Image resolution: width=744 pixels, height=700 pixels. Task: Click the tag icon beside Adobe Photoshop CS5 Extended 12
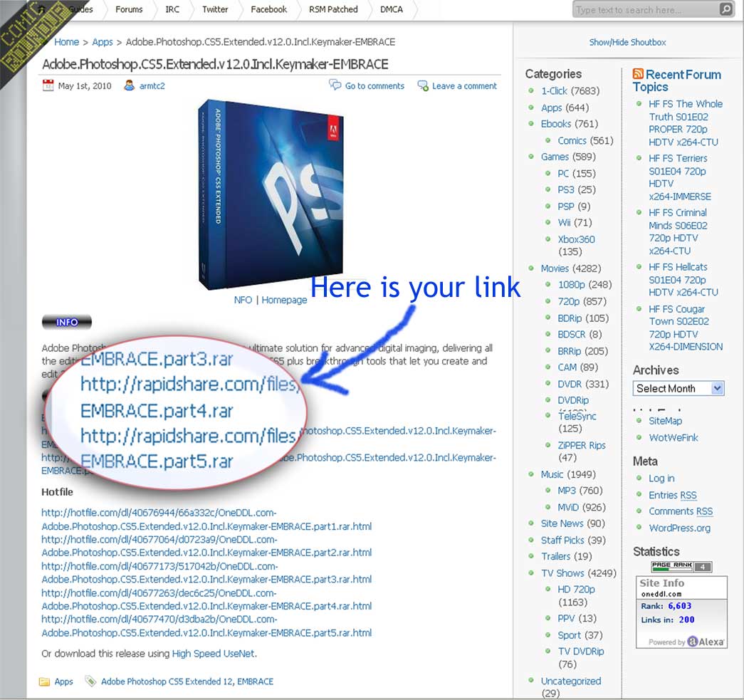(x=90, y=681)
